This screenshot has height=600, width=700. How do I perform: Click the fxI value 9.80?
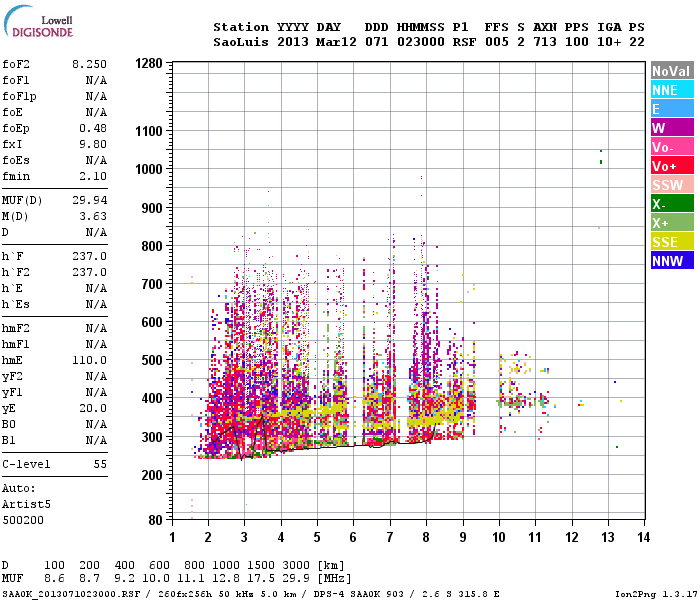point(93,144)
